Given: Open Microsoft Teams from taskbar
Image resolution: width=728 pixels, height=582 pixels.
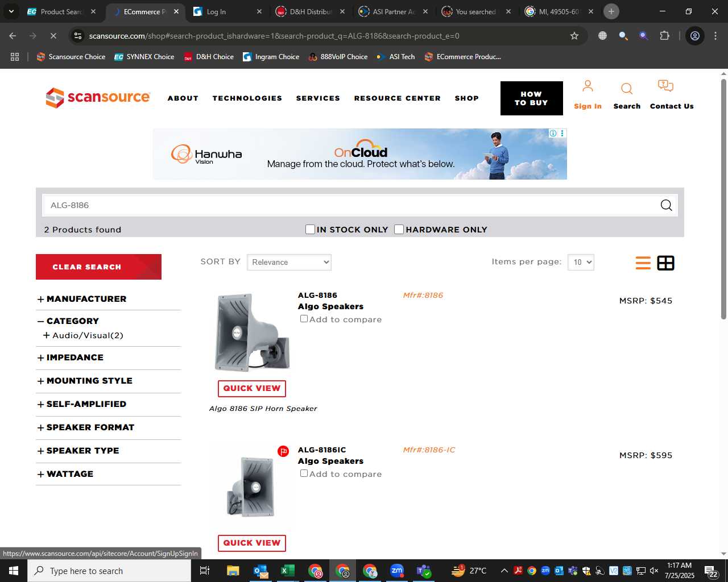Looking at the screenshot, I should tap(424, 571).
